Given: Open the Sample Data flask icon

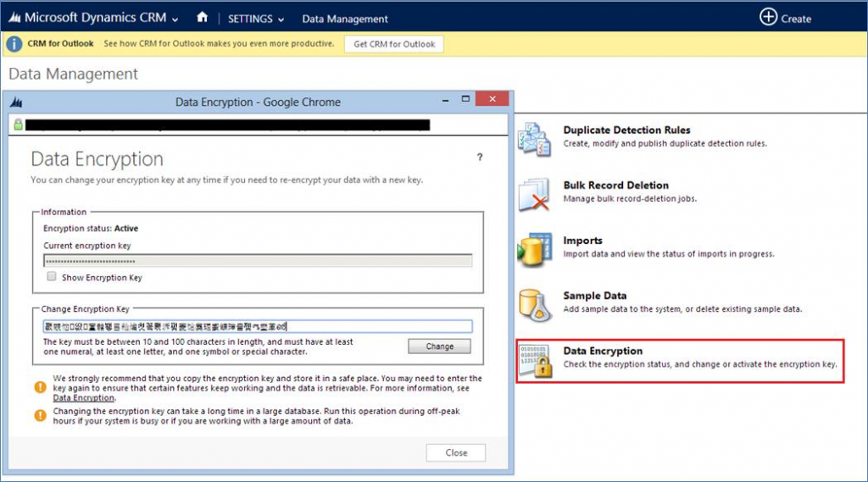Looking at the screenshot, I should [536, 305].
